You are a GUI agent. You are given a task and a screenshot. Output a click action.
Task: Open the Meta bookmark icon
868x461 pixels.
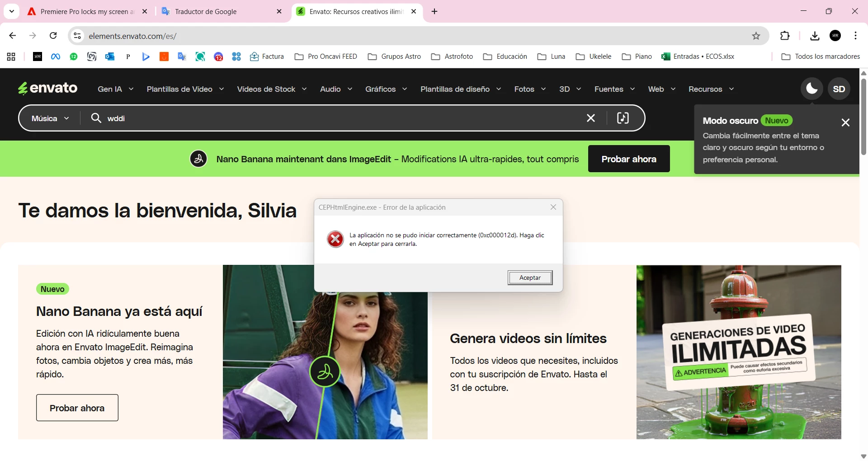[x=56, y=56]
